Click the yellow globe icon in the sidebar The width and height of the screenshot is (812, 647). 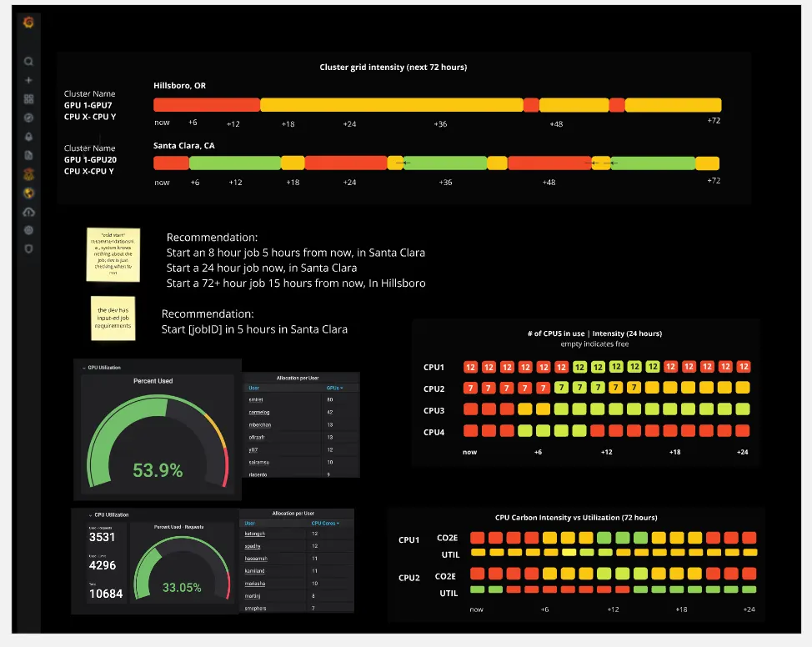[28, 193]
